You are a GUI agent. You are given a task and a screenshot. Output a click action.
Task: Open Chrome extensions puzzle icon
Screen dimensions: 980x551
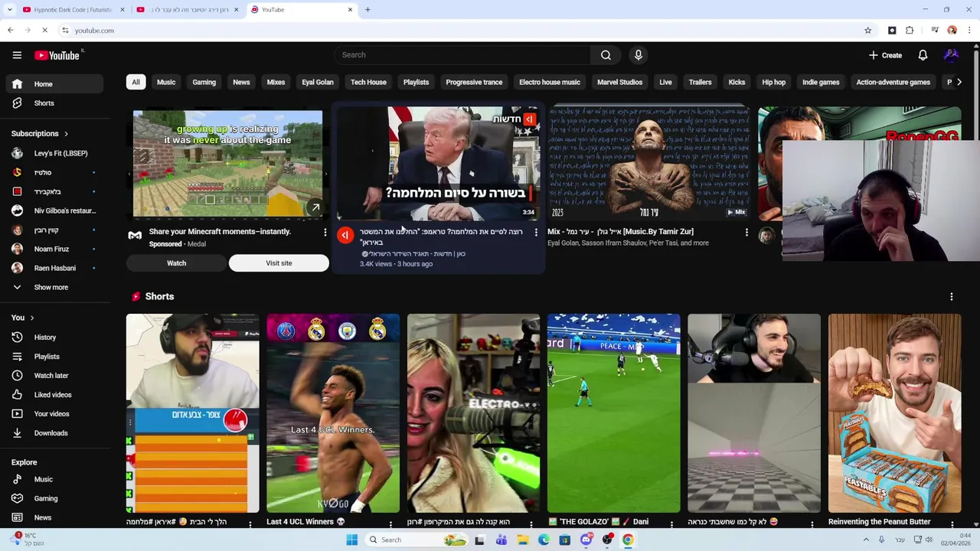910,31
